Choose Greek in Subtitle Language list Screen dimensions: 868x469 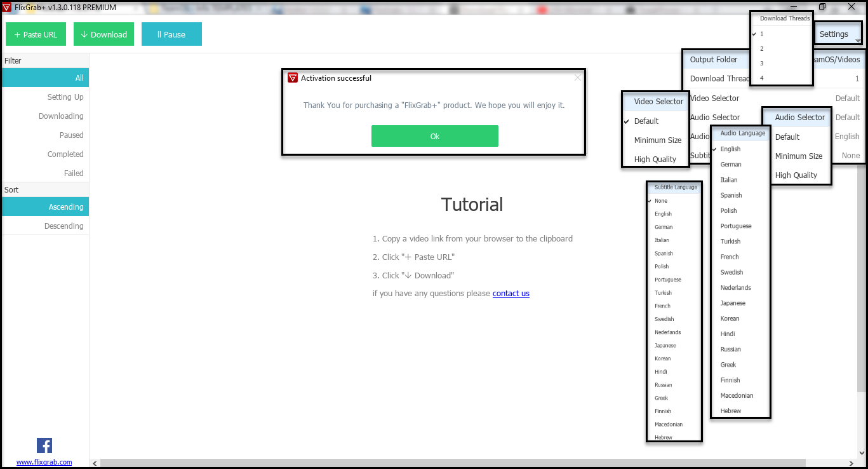(674, 398)
